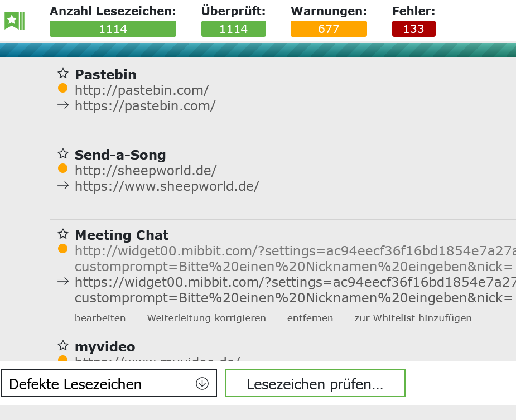The image size is (516, 420).
Task: Click the orange warning dot for Send-a-Song
Action: [x=62, y=168]
